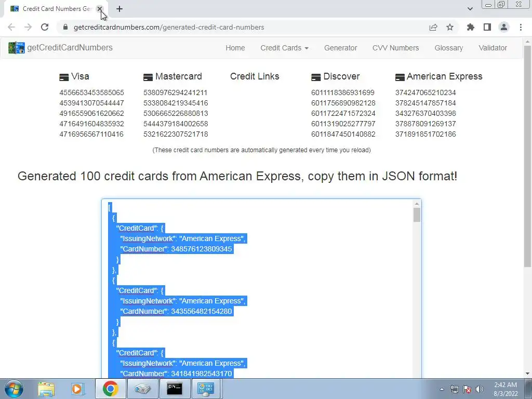The height and width of the screenshot is (399, 532).
Task: Open CVV Numbers nav page
Action: point(395,48)
